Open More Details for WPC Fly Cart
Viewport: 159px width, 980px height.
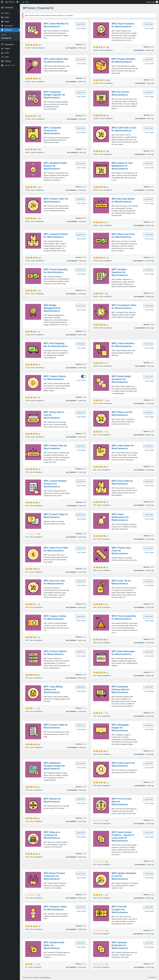(x=149, y=97)
